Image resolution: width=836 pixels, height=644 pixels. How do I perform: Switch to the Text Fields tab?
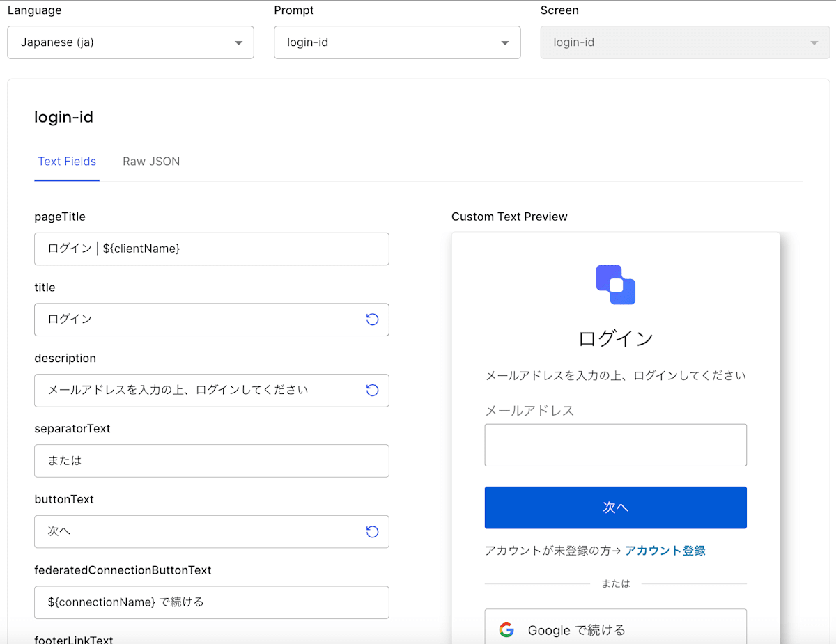tap(67, 162)
